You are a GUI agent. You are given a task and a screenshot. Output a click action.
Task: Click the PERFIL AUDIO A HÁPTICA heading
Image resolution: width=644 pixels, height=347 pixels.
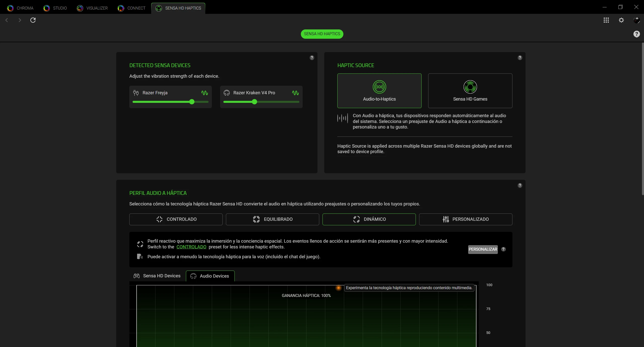158,193
